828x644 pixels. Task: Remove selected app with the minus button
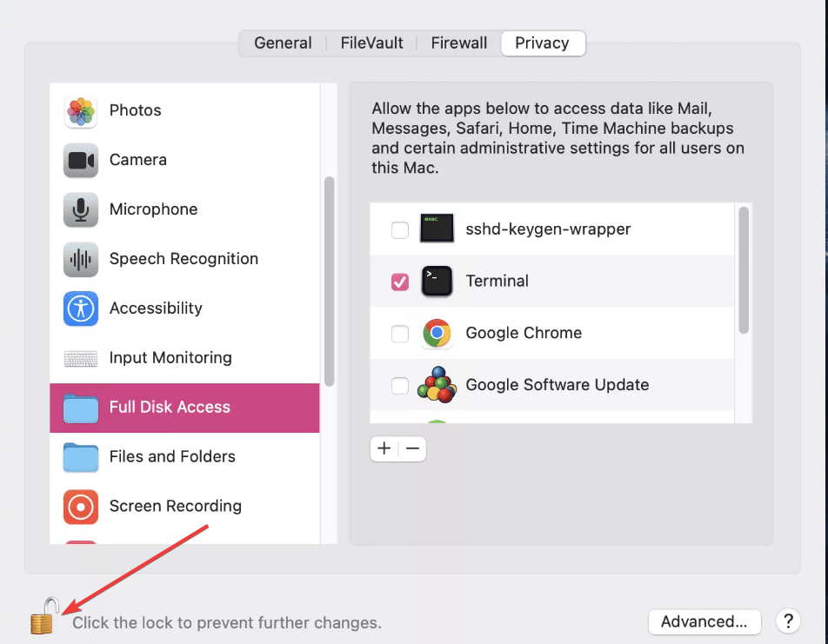[x=413, y=448]
